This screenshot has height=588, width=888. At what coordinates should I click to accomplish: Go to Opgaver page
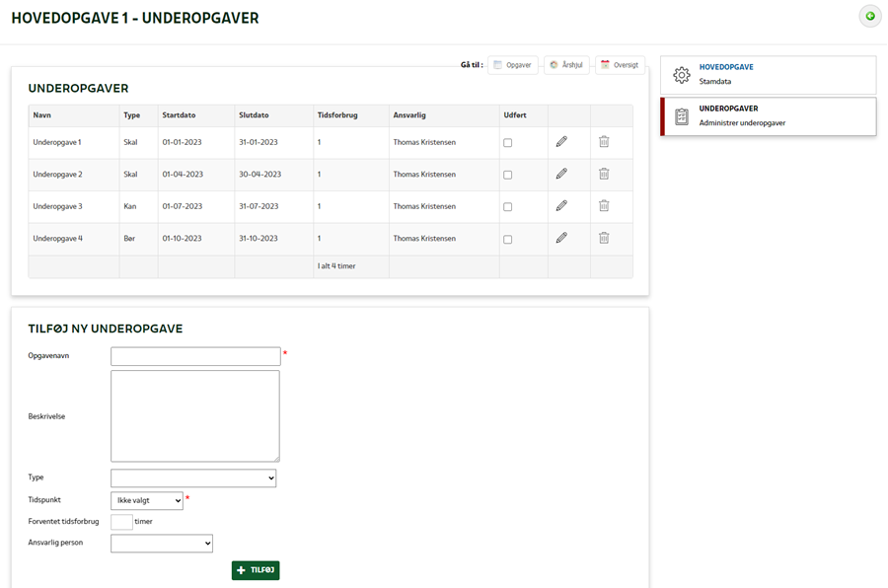point(513,65)
